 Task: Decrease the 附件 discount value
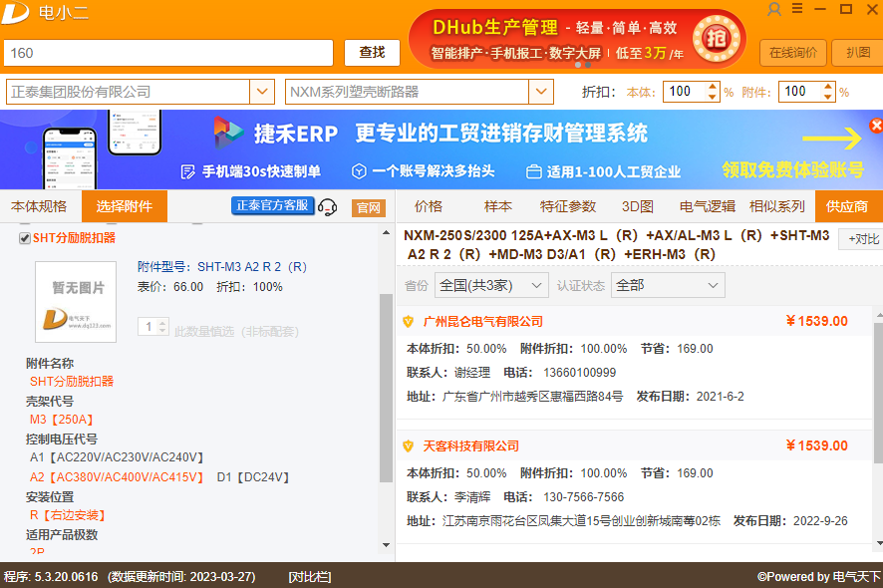(x=828, y=97)
